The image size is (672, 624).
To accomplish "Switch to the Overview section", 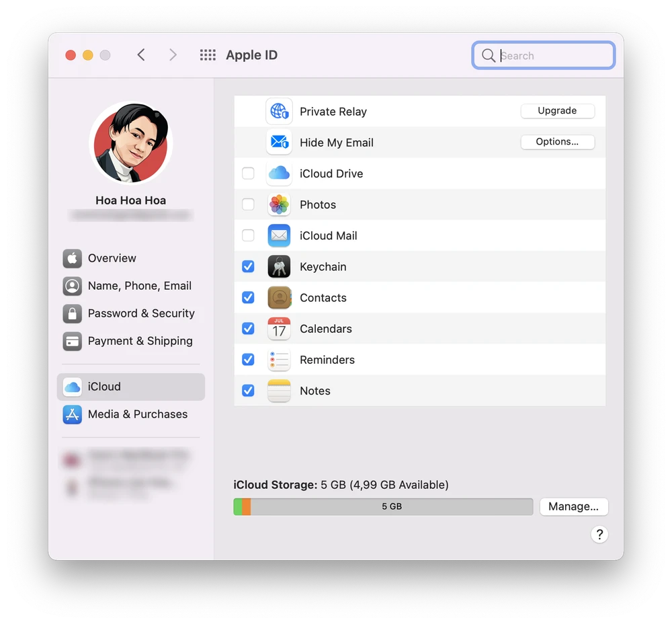I will pos(112,258).
